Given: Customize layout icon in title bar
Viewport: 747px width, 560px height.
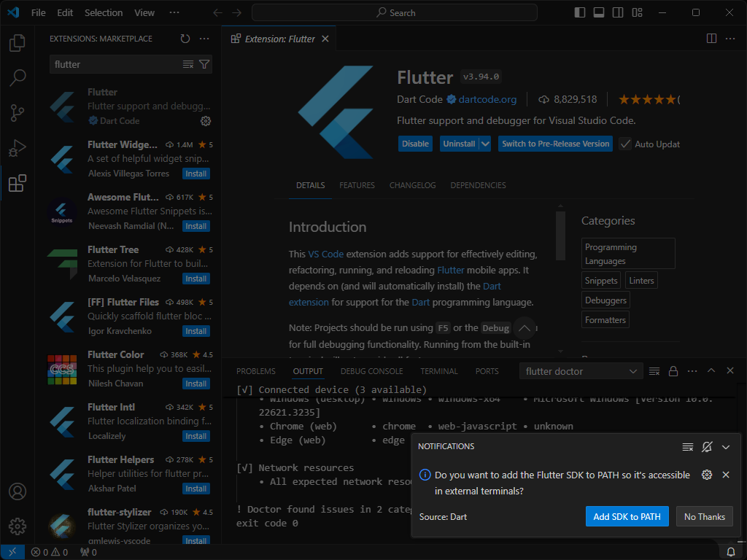Looking at the screenshot, I should [x=637, y=12].
